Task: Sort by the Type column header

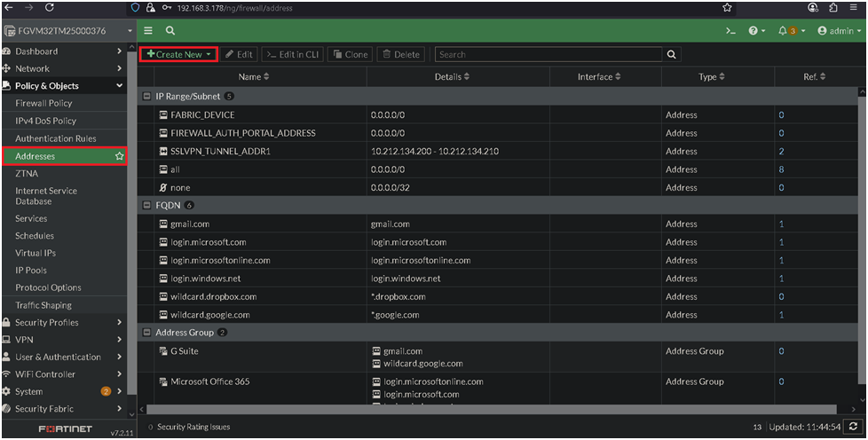Action: (712, 77)
